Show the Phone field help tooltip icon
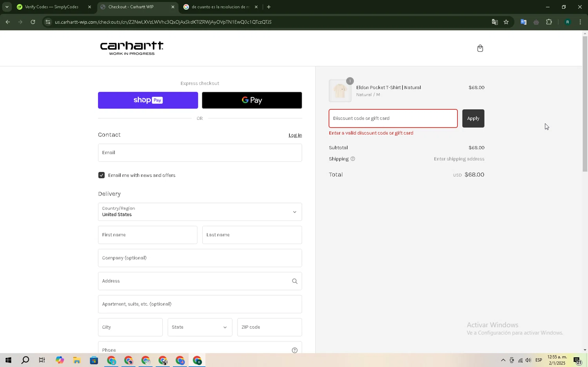Image resolution: width=588 pixels, height=367 pixels. click(x=295, y=350)
